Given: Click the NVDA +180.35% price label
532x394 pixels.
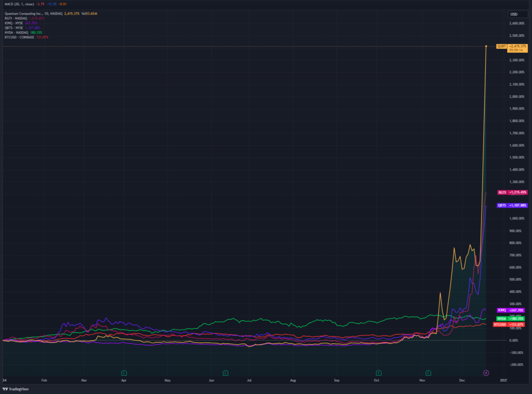Looking at the screenshot, I should [x=510, y=319].
